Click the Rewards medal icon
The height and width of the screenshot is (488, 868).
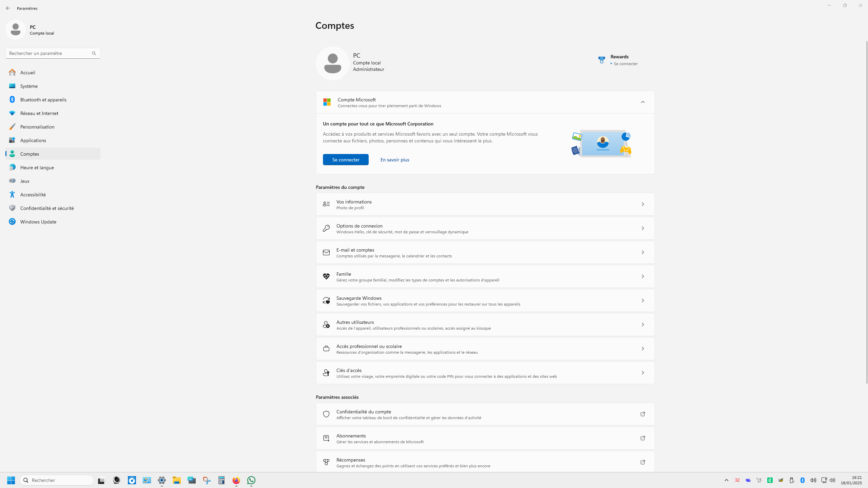point(601,60)
